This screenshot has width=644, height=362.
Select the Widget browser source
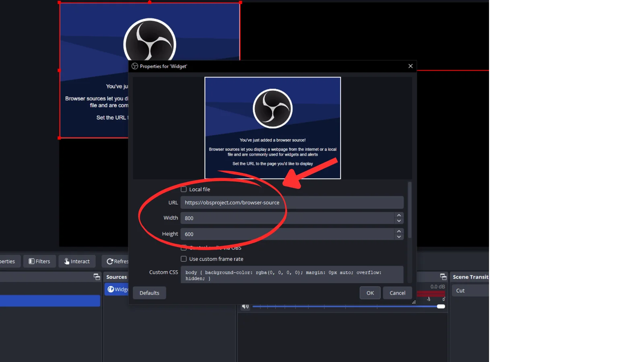point(117,289)
